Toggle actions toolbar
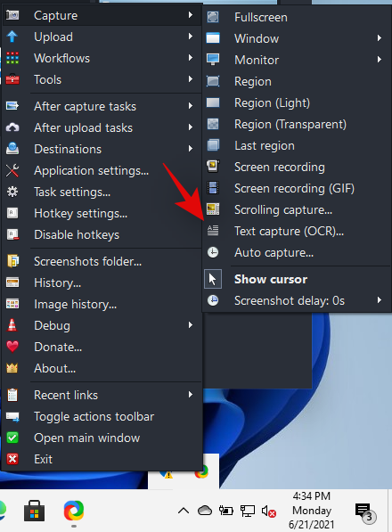The image size is (392, 532). (x=102, y=416)
